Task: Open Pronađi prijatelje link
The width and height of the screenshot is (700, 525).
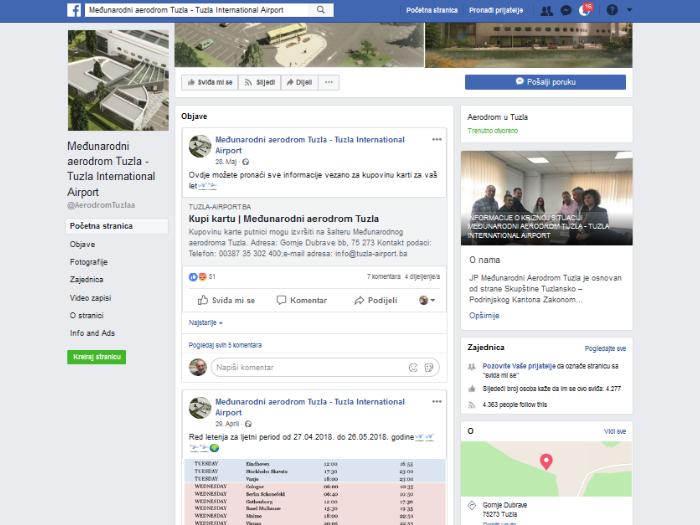Action: pyautogui.click(x=496, y=10)
